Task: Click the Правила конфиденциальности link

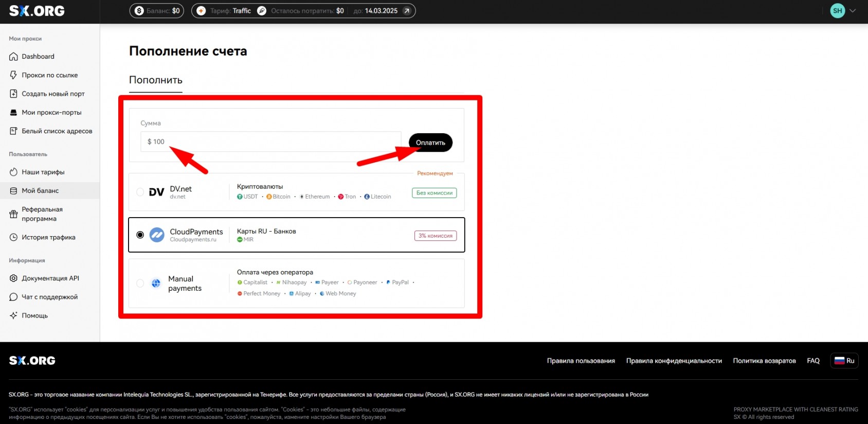Action: coord(674,361)
